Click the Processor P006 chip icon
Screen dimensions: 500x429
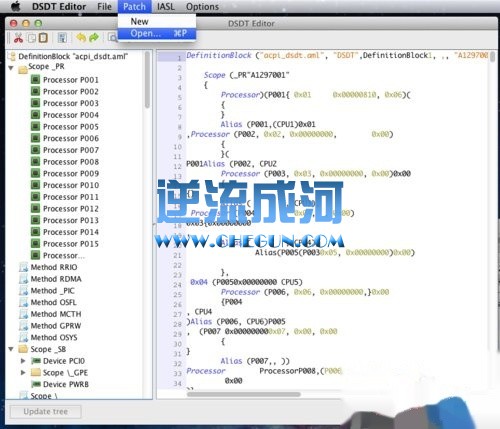pos(35,138)
